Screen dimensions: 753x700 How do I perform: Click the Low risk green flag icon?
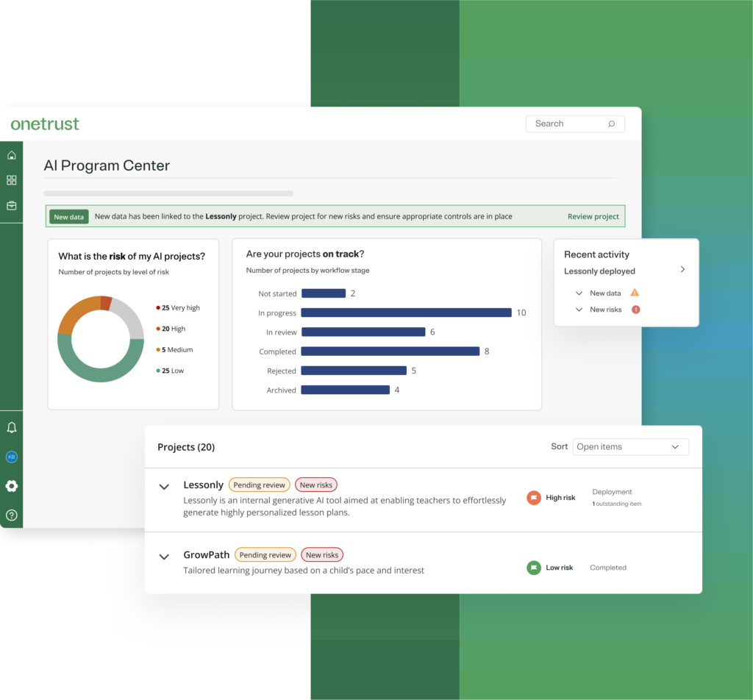(x=534, y=568)
